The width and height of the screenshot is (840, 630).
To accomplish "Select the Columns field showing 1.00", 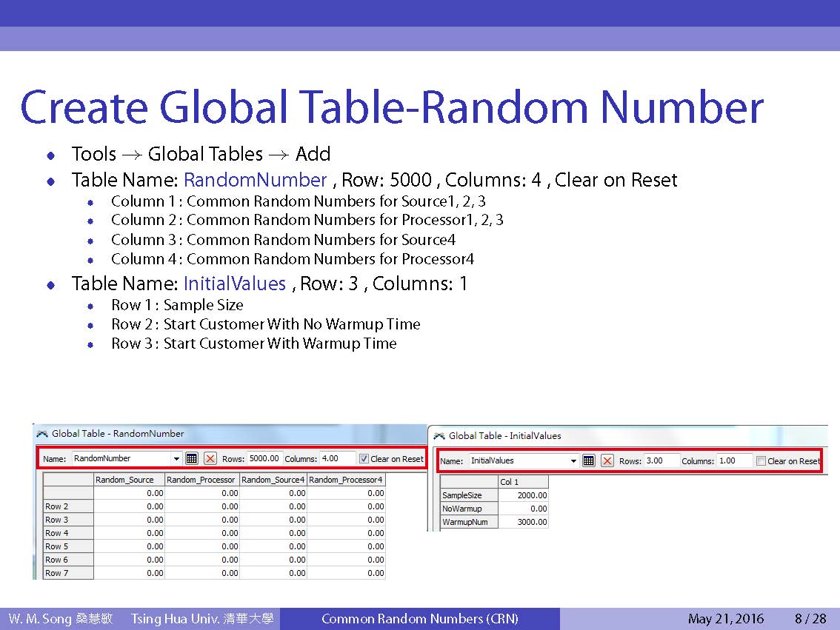I will tap(734, 460).
